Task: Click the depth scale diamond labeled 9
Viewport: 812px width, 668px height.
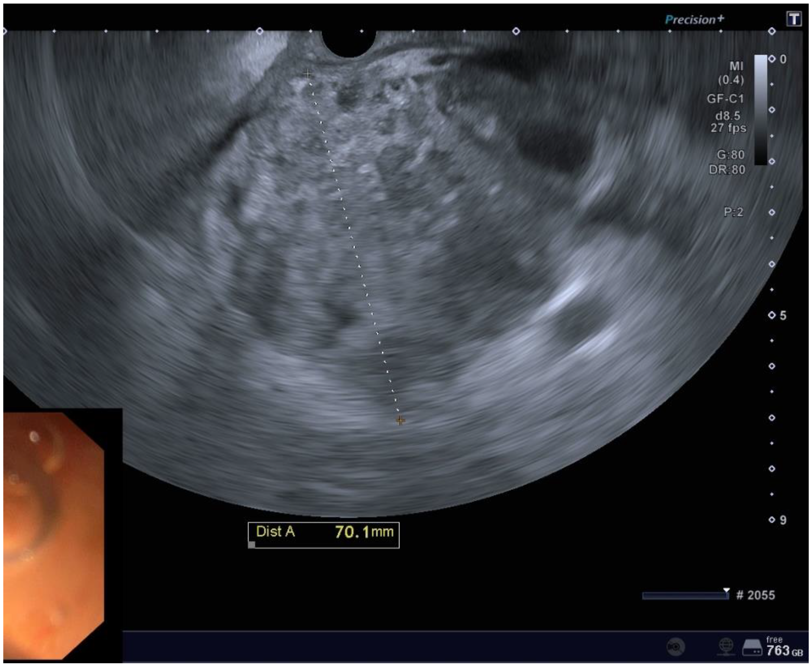Action: (x=772, y=520)
